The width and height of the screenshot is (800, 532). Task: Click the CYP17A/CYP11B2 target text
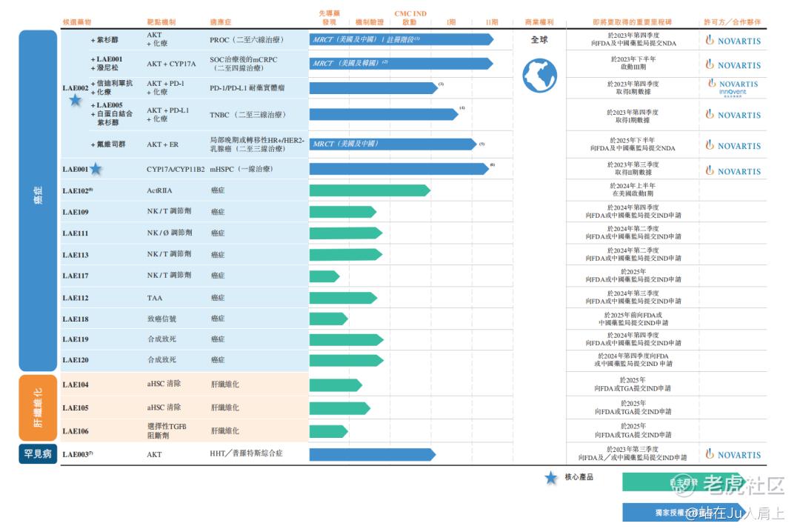[176, 169]
